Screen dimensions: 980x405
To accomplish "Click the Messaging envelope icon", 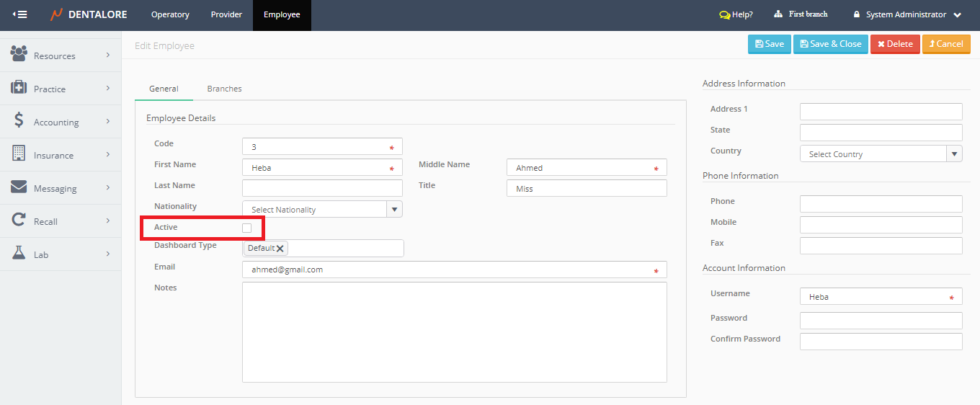I will [x=19, y=187].
